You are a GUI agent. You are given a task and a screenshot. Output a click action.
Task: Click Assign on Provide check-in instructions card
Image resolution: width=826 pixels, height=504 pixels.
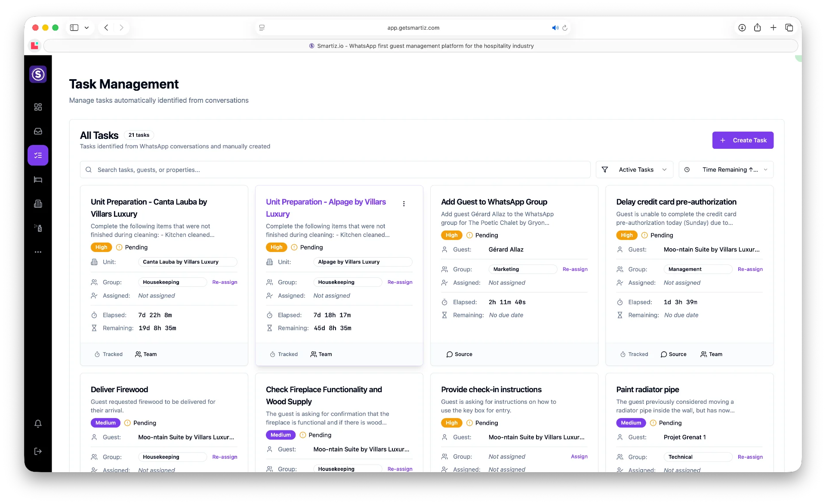579,457
